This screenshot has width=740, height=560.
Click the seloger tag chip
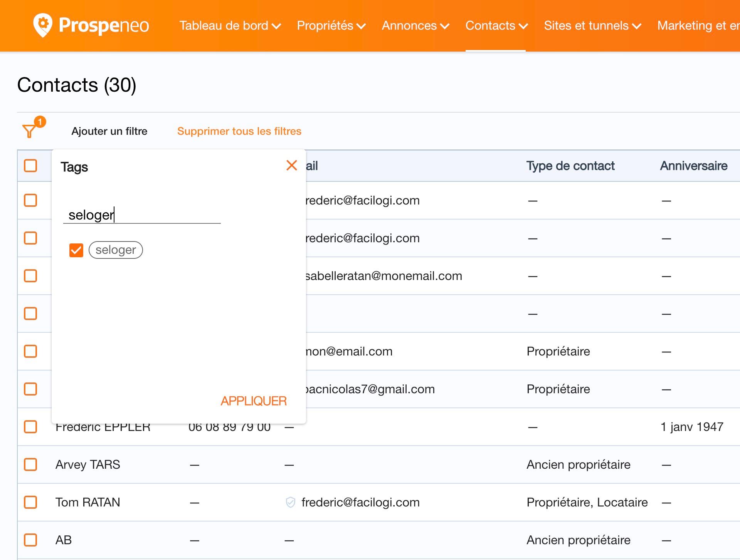(x=116, y=250)
